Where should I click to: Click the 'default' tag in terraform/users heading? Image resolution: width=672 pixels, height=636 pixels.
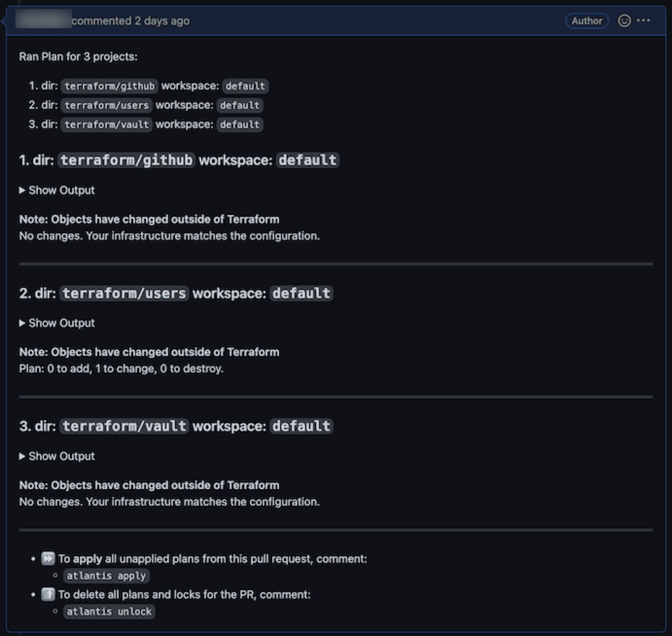tap(301, 293)
